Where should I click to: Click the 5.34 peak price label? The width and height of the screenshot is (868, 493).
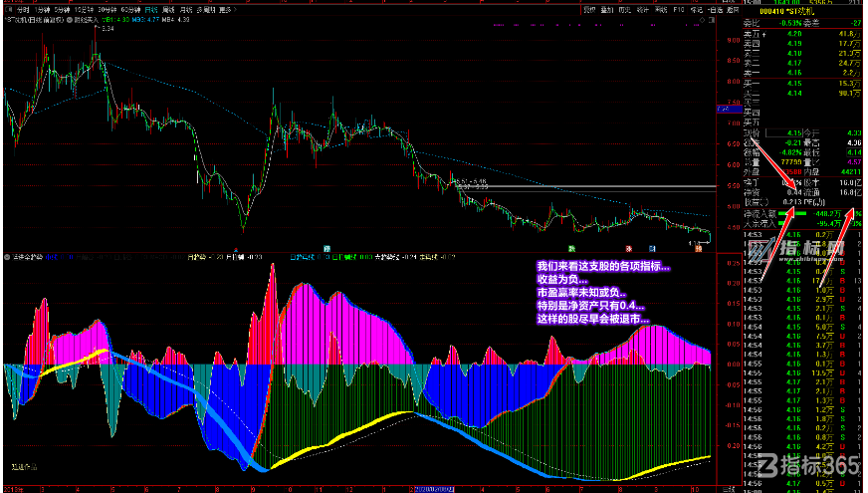coord(108,28)
